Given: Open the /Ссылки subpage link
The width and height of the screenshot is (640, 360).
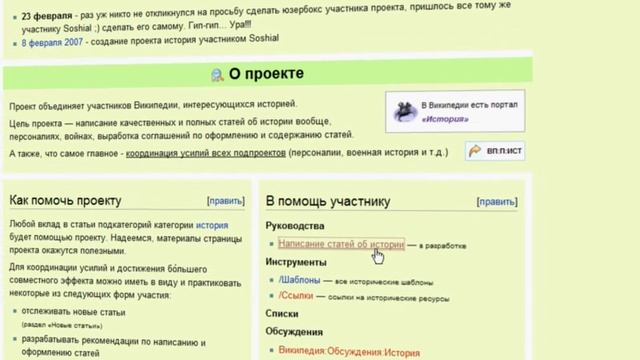Looking at the screenshot, I should coord(296,296).
